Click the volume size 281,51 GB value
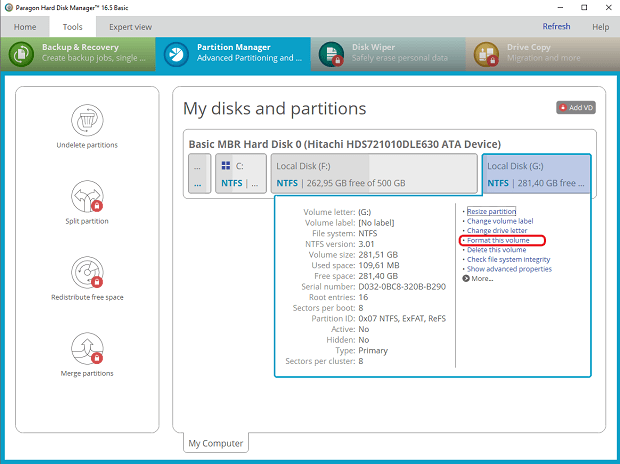Viewport: 620px width, 464px height. tap(378, 254)
